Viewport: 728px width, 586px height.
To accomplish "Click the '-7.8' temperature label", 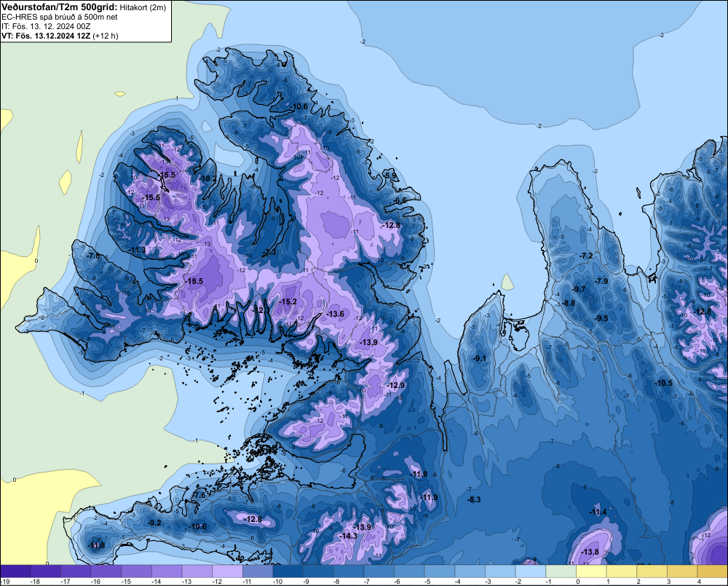I will click(93, 256).
